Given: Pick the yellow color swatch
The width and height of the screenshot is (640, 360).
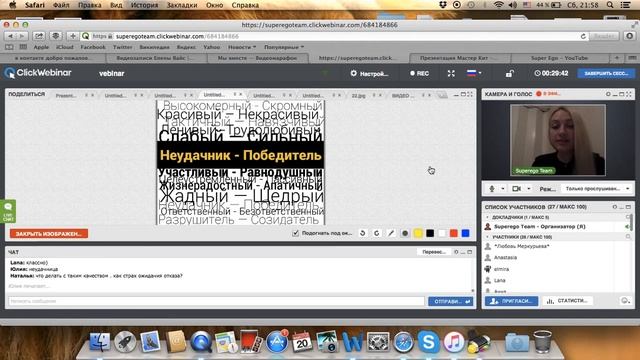Looking at the screenshot, I should click(418, 233).
